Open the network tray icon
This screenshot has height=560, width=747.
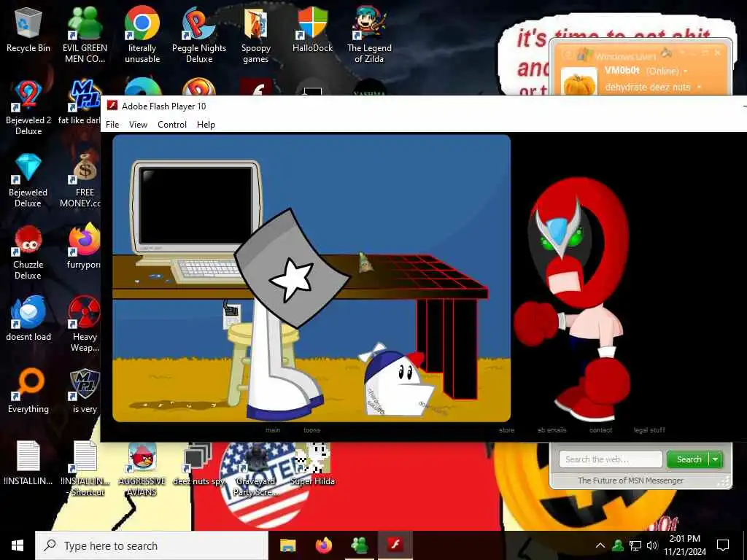click(x=635, y=545)
